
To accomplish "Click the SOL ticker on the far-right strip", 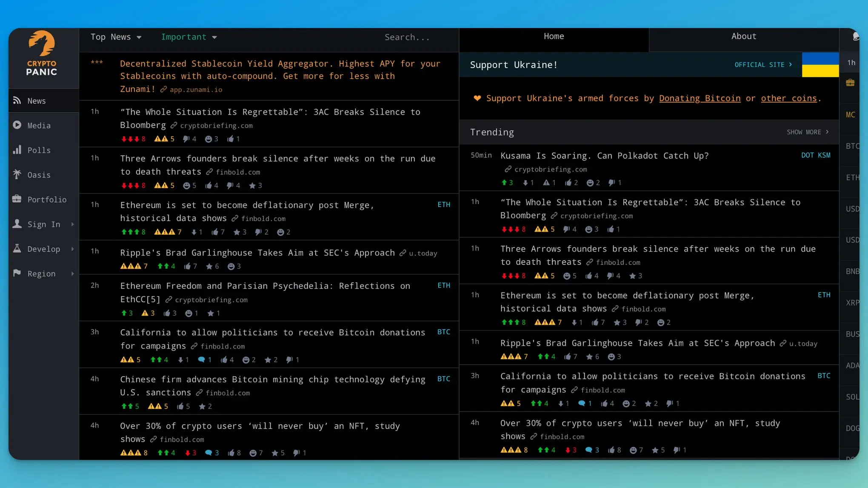I will pyautogui.click(x=852, y=397).
